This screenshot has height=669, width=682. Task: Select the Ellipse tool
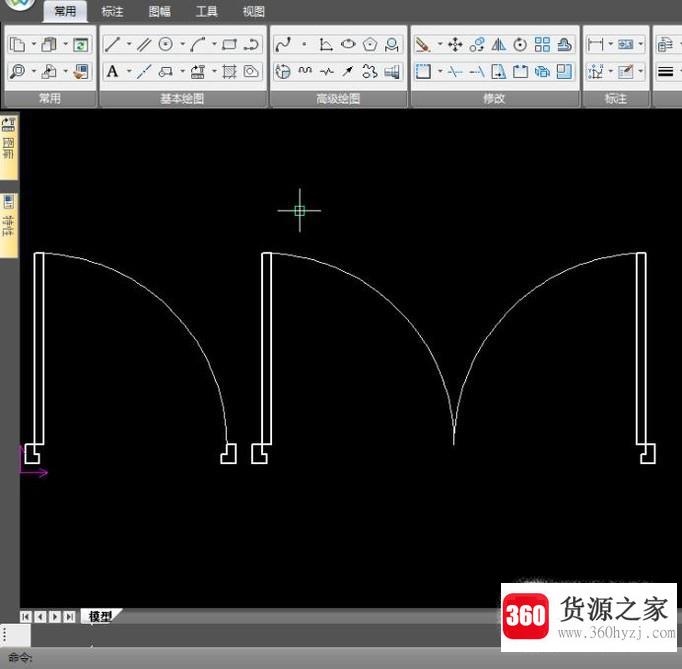[348, 44]
